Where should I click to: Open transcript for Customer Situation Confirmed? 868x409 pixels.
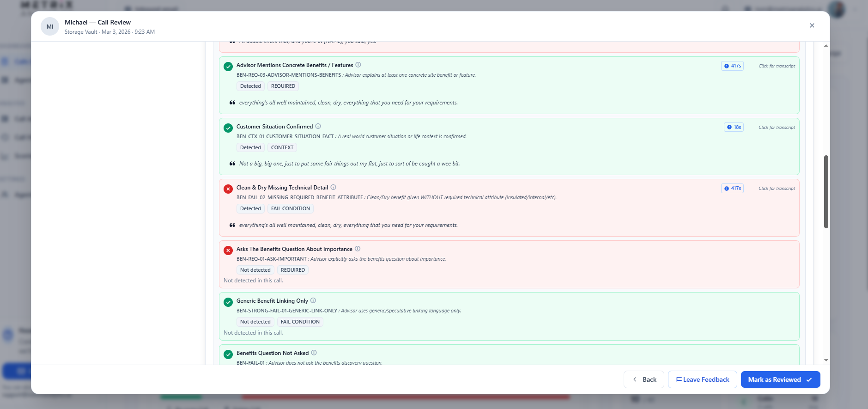click(x=777, y=128)
